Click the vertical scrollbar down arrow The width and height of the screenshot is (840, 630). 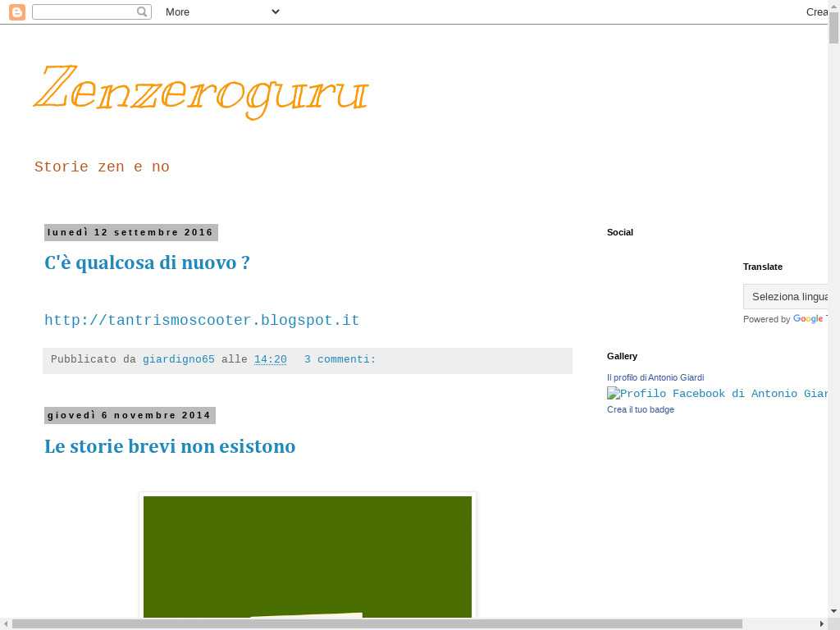833,610
